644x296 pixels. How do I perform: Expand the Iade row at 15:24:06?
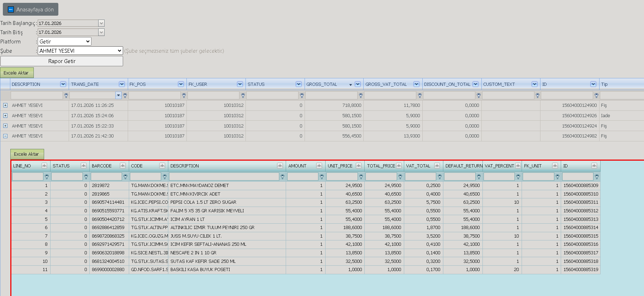coord(5,116)
